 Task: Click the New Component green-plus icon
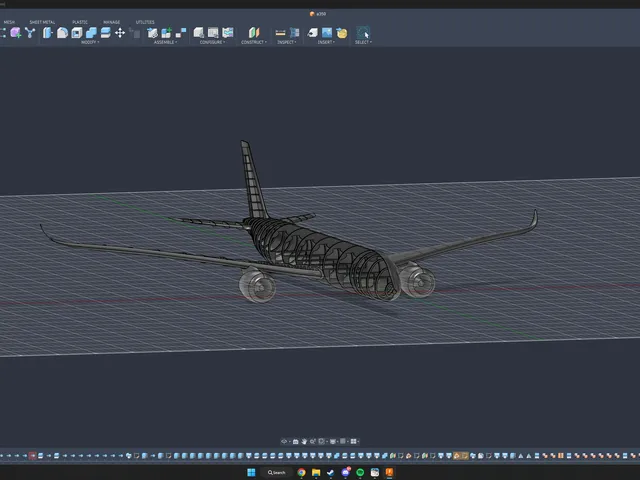[x=167, y=33]
